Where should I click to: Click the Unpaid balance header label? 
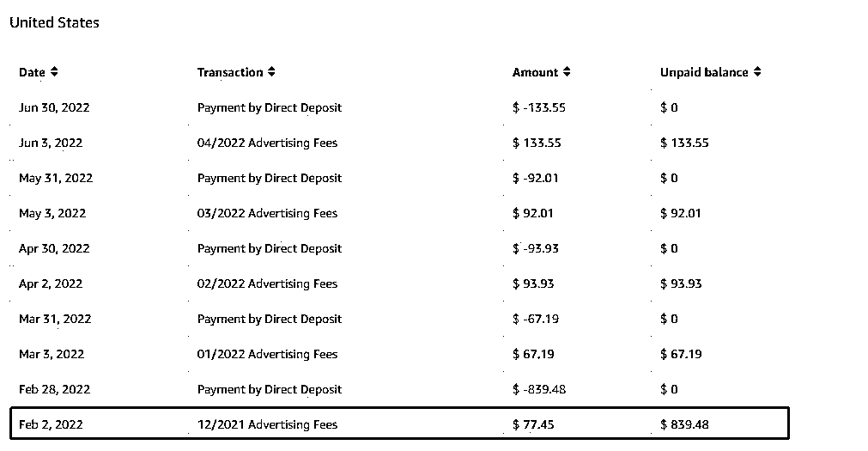point(704,72)
